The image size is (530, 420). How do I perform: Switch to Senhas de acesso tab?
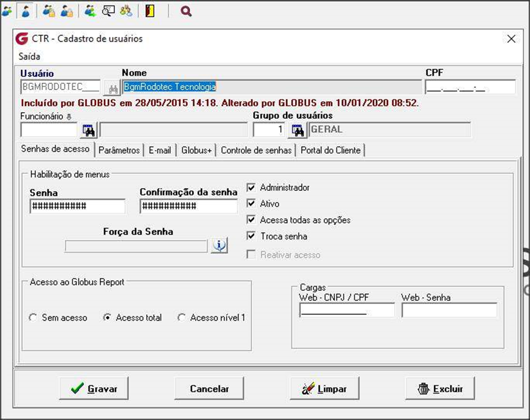point(55,148)
